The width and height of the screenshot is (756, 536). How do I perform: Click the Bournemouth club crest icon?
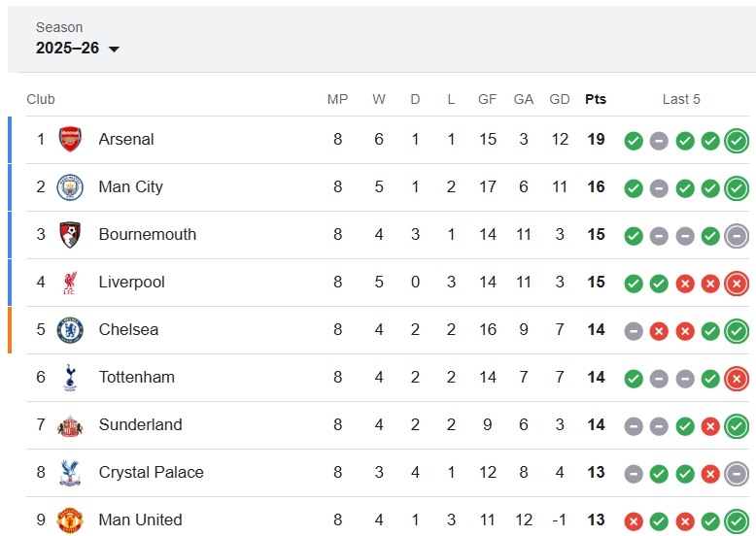(x=70, y=234)
